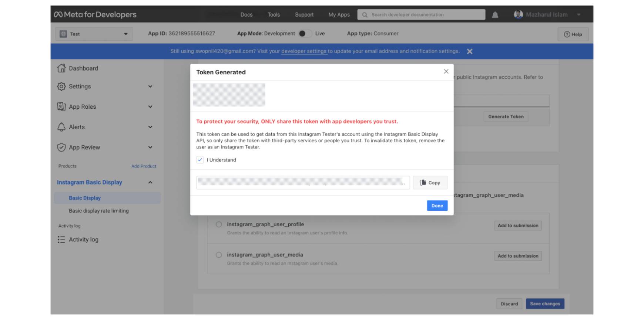Expand the App Review sidebar section

150,148
